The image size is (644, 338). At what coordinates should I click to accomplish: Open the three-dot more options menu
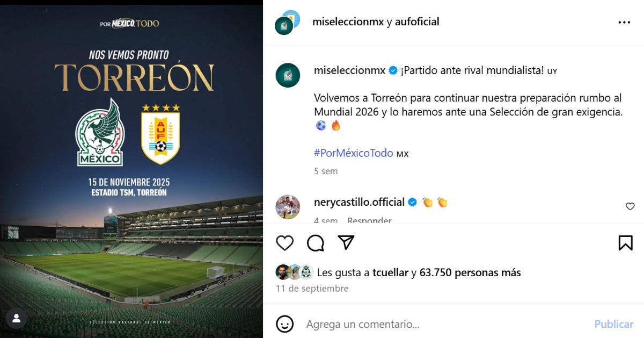[x=624, y=23]
